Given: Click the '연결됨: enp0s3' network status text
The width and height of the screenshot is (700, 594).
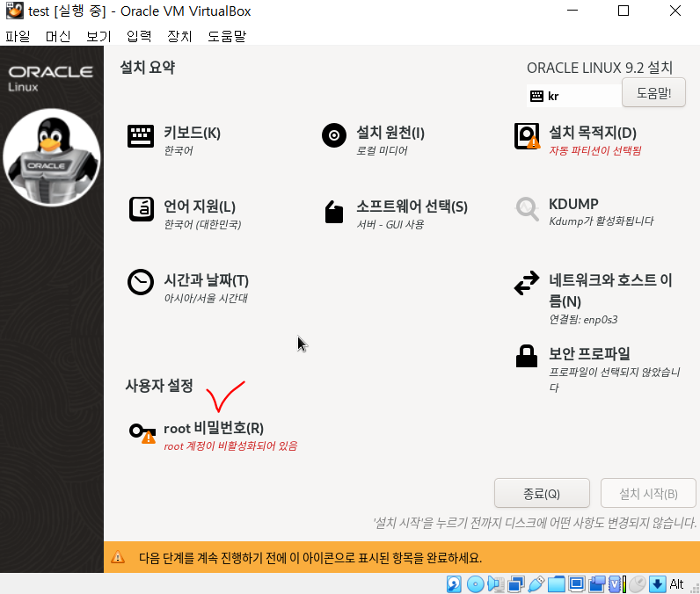Looking at the screenshot, I should pyautogui.click(x=583, y=319).
